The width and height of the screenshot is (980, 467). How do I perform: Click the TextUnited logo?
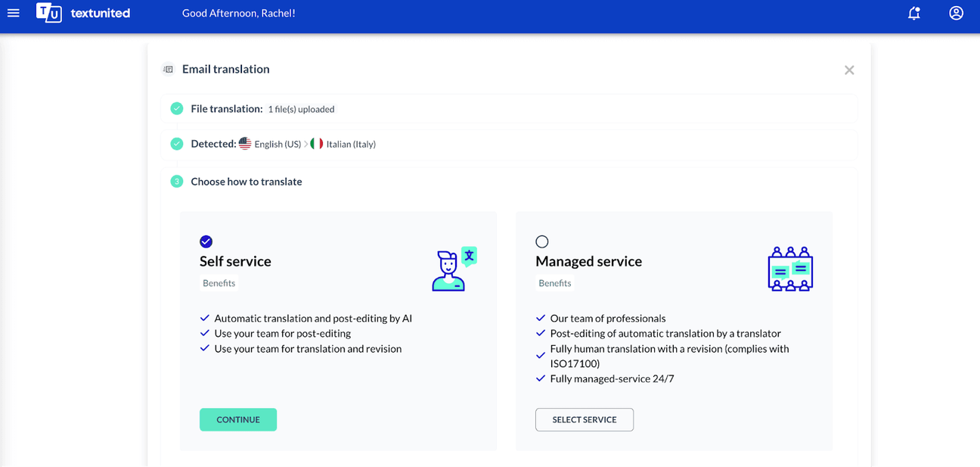coord(83,13)
